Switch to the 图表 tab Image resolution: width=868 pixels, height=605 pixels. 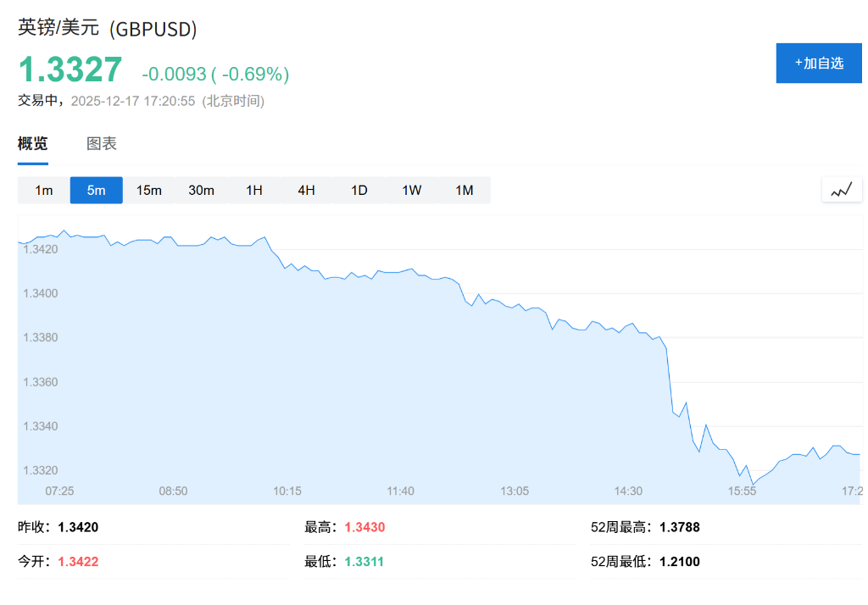point(101,143)
